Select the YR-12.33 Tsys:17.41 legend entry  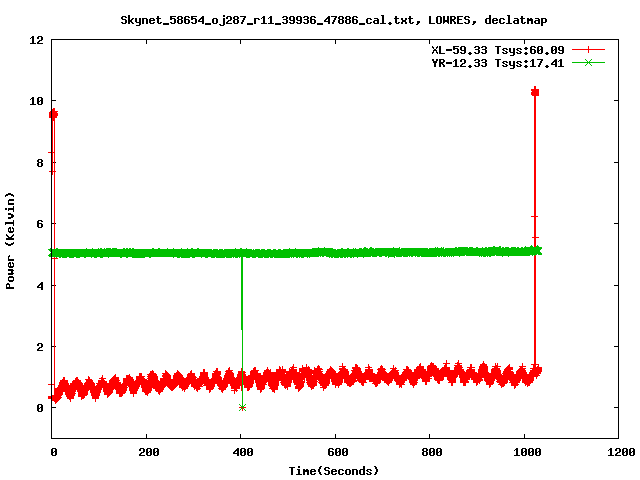[498, 63]
